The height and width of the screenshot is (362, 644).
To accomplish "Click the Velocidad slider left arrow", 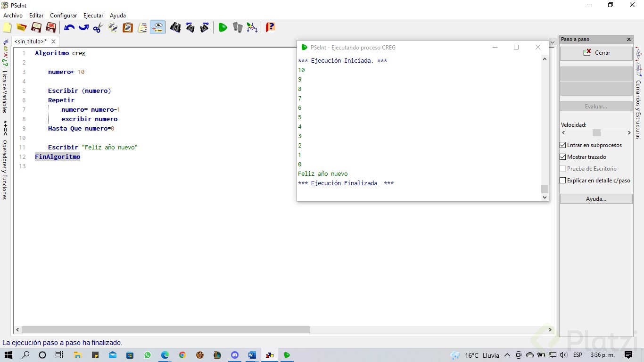I will point(564,133).
